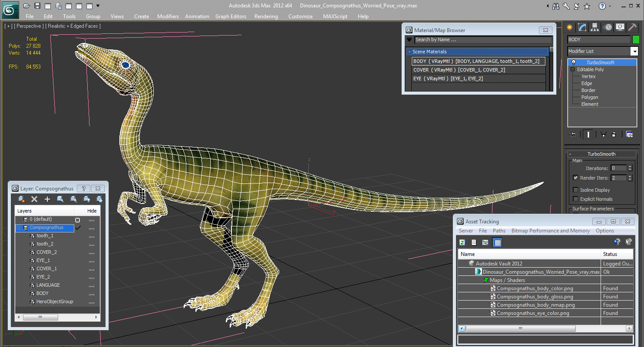Open the Modifiers menu
644x347 pixels.
coord(168,16)
